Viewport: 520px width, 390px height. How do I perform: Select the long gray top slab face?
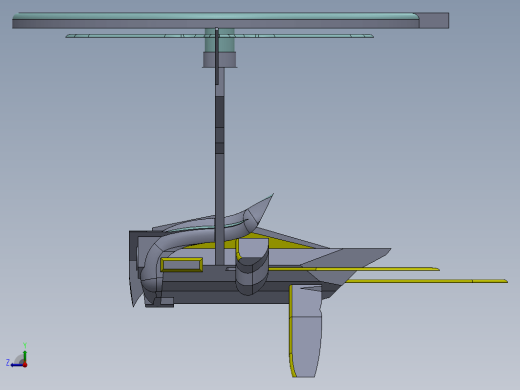216,24
